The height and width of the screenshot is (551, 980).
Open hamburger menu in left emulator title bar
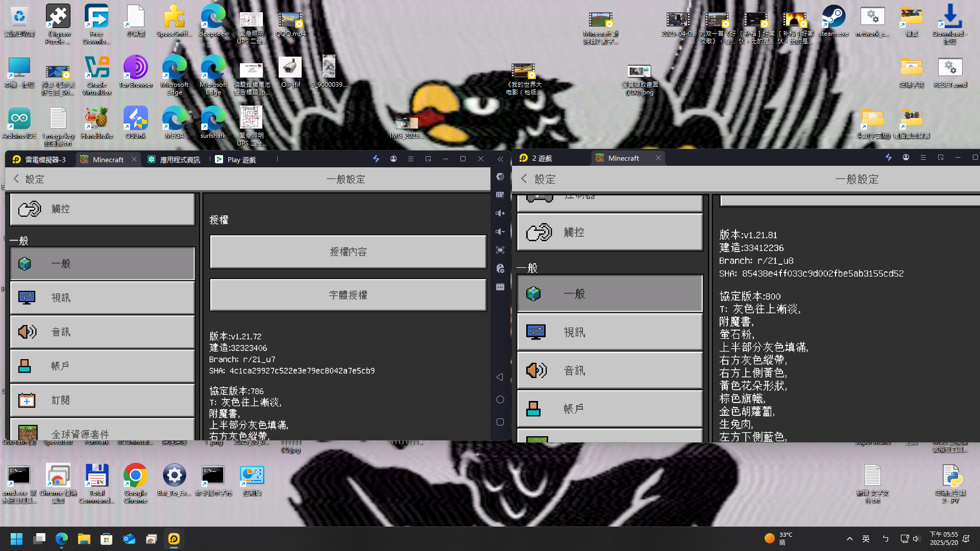tap(411, 159)
